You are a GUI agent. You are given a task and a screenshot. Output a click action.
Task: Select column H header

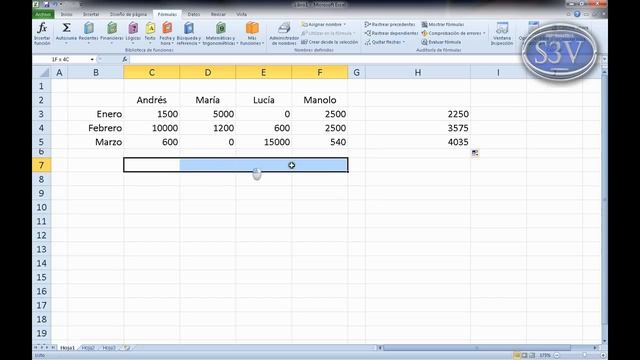coord(418,73)
